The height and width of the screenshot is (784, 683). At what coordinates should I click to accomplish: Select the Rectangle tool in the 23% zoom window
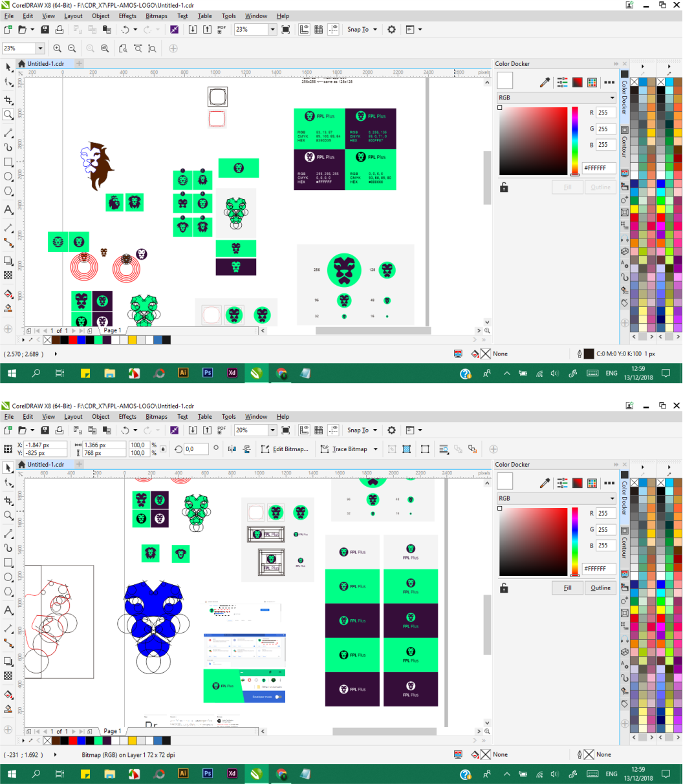[x=8, y=162]
